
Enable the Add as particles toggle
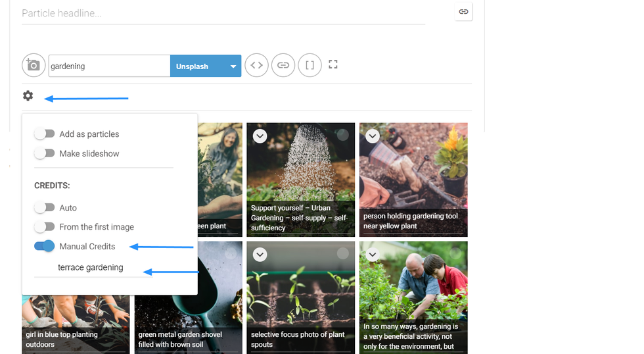(x=45, y=134)
